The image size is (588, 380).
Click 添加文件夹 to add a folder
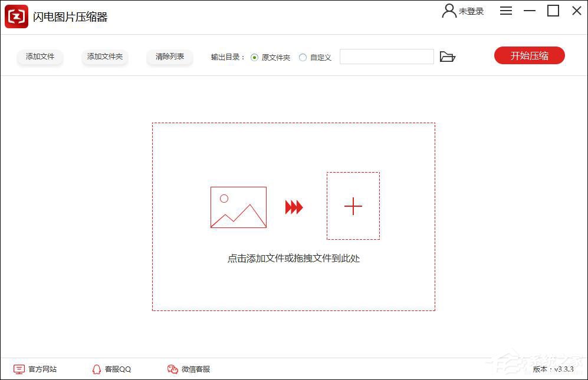tap(104, 57)
